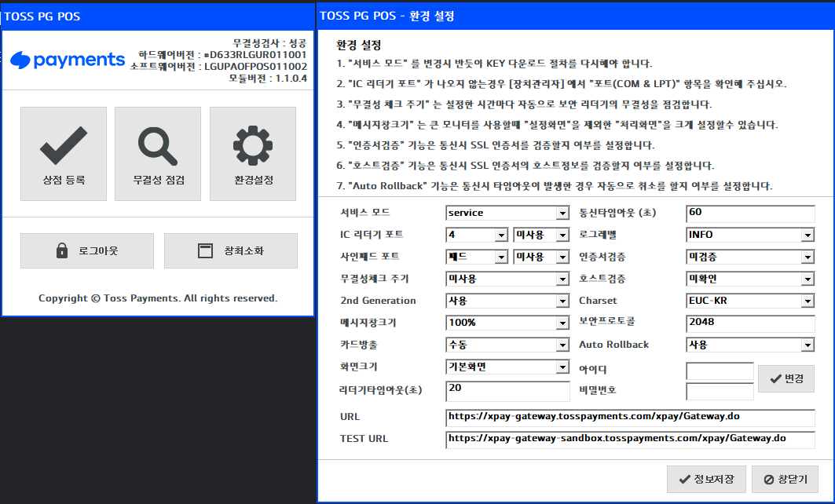
Task: Click the 아이디 input field
Action: pos(720,371)
